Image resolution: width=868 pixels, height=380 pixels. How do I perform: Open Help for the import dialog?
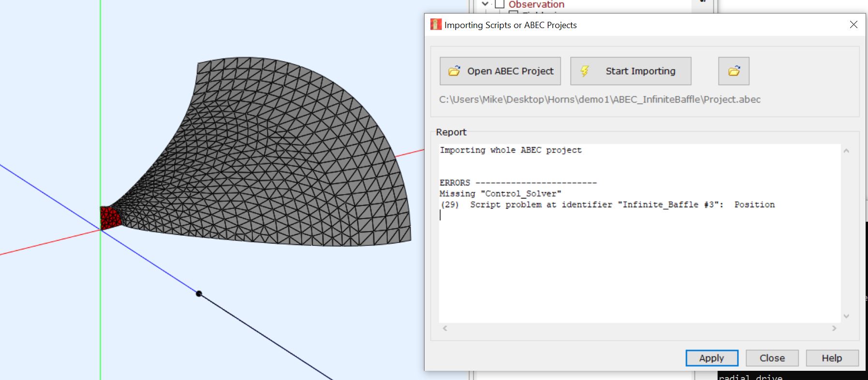pos(832,358)
